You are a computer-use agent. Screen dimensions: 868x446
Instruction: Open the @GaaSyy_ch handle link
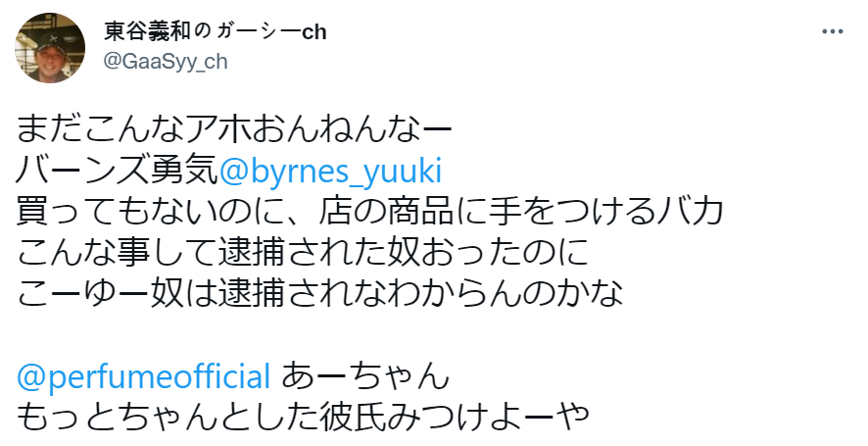coord(165,60)
